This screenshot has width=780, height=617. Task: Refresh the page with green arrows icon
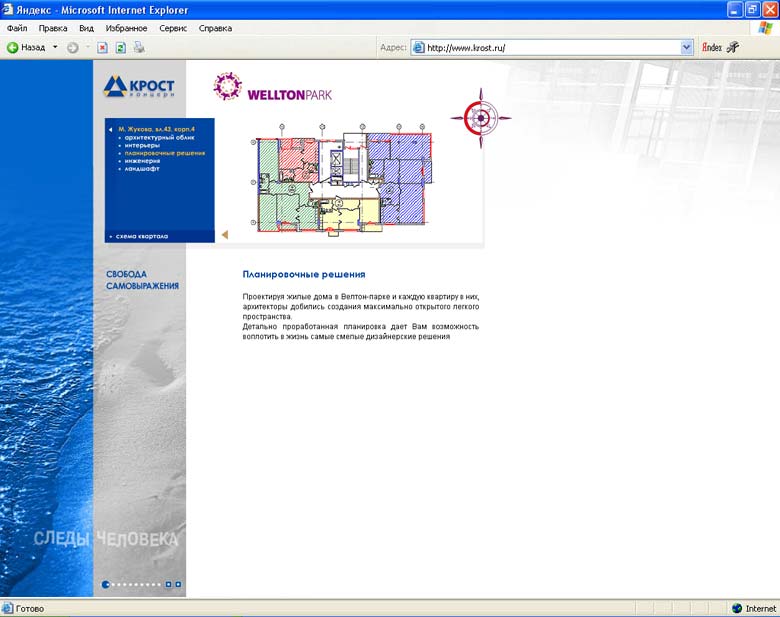pyautogui.click(x=121, y=48)
